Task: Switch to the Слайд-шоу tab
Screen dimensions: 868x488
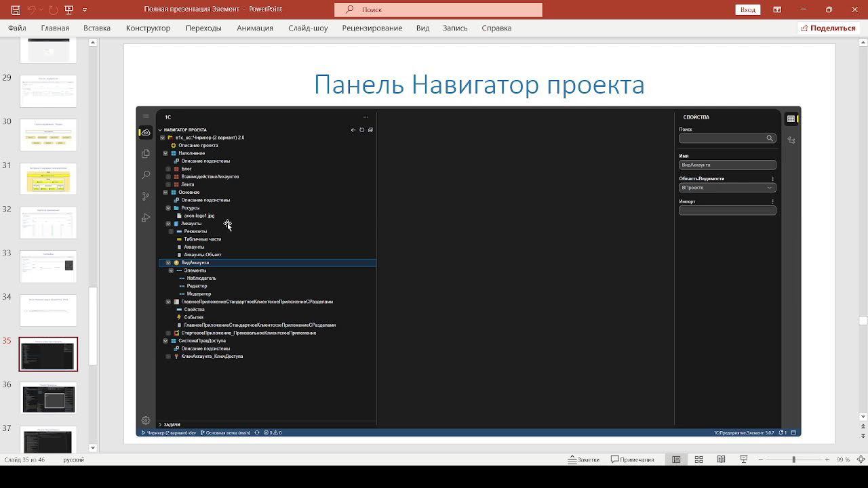Action: click(x=308, y=28)
